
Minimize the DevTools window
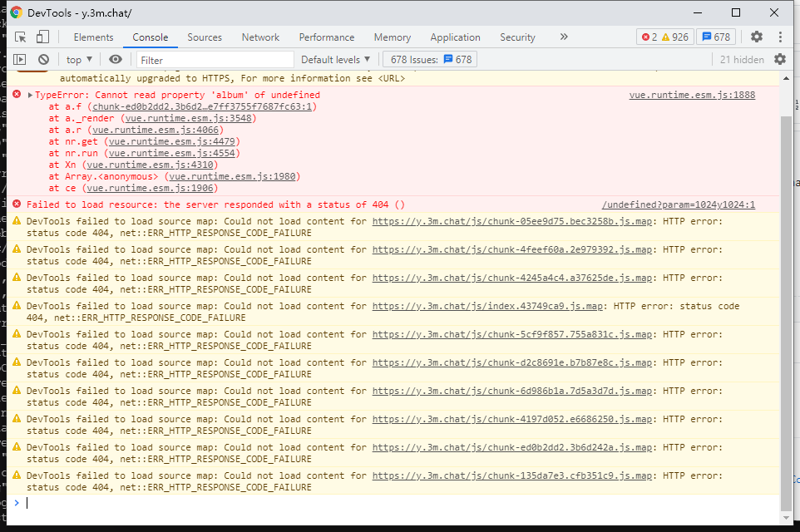[x=698, y=12]
